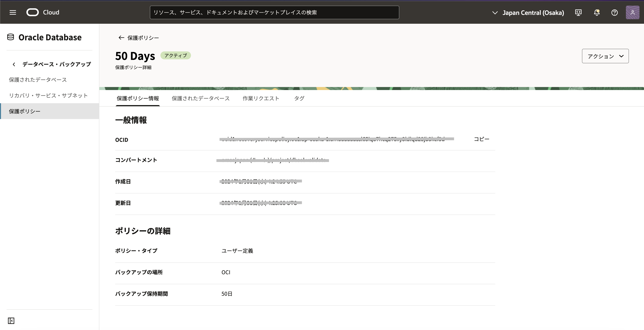644x330 pixels.
Task: Click back arrow next to 保護ポリシー
Action: click(x=121, y=38)
